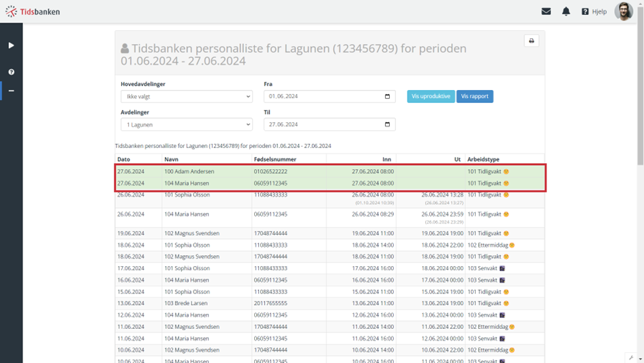Click Ettermiddag icon on 10.06.2024 Magnus row
The width and height of the screenshot is (644, 363).
coord(512,350)
